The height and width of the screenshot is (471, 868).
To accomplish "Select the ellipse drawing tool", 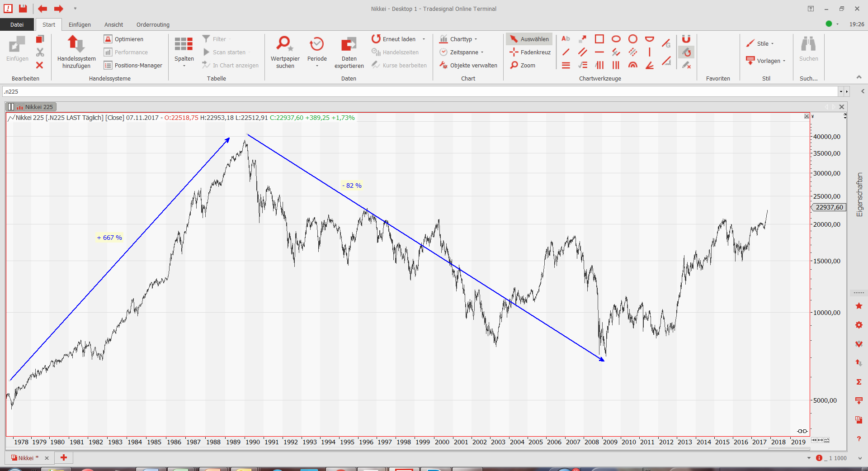I will point(616,39).
